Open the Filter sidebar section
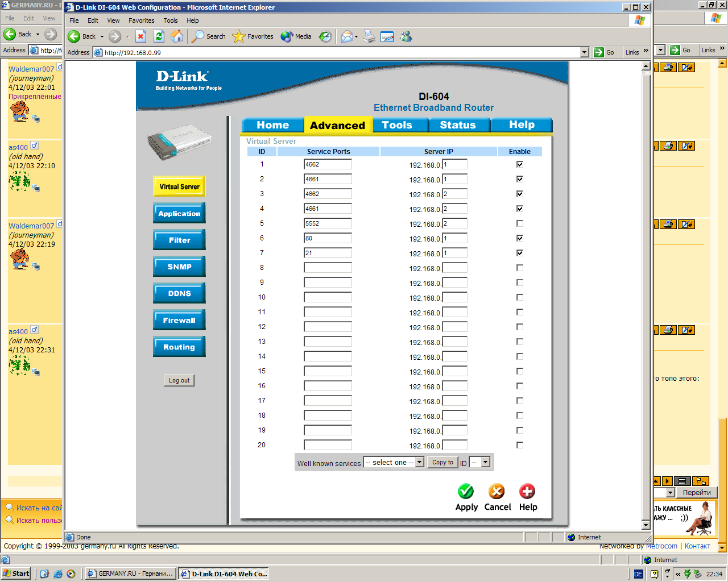The image size is (728, 582). coord(179,240)
